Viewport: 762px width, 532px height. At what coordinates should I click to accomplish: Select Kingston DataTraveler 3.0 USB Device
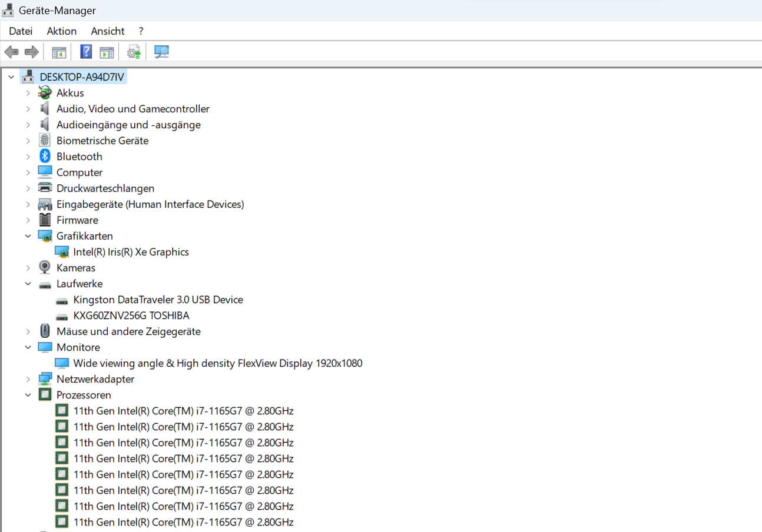point(158,299)
